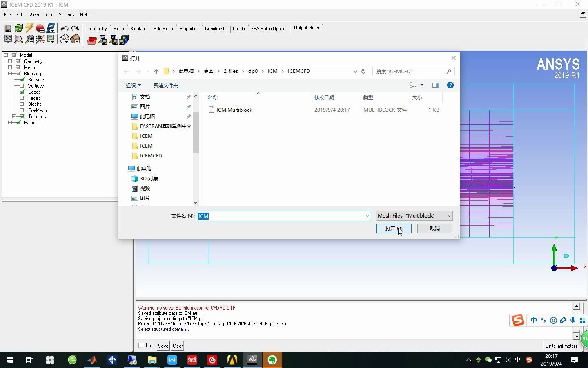Image resolution: width=588 pixels, height=368 pixels.
Task: Click the green Open Project arrows icon
Action: 18,28
